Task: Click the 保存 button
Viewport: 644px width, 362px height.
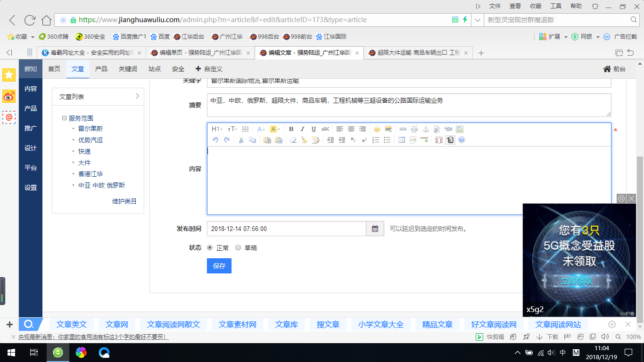Action: point(219,266)
